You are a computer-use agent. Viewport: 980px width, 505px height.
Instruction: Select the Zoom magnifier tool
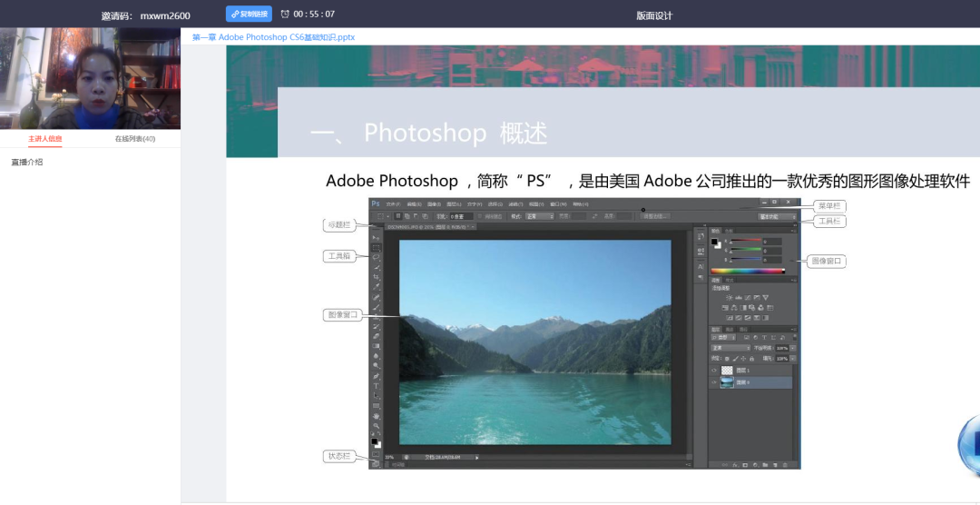(x=376, y=426)
